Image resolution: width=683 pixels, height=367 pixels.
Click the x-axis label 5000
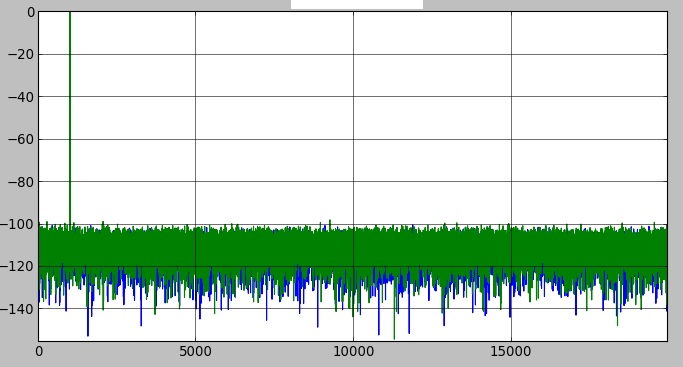click(x=195, y=352)
